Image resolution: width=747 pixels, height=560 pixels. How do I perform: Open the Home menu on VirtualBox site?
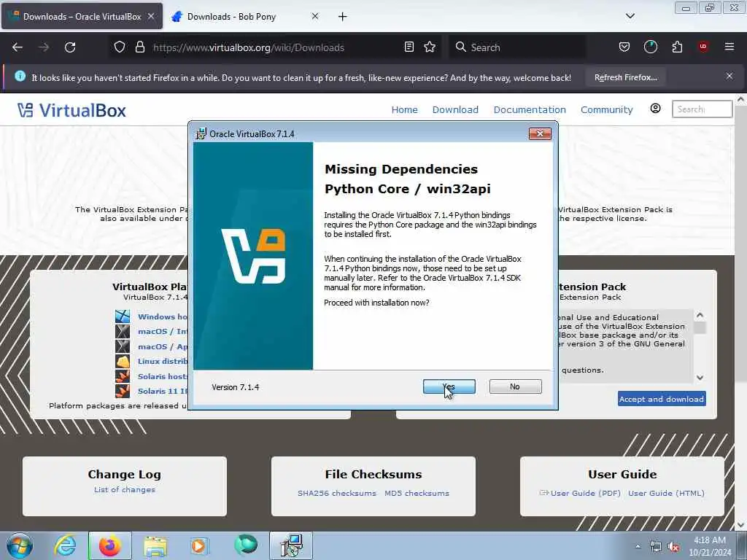(x=404, y=110)
